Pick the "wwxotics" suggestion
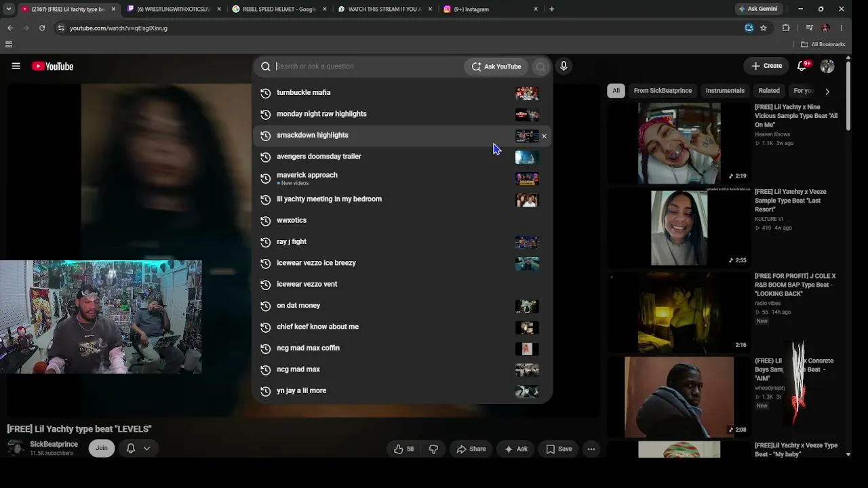The width and height of the screenshot is (868, 488). [x=403, y=220]
